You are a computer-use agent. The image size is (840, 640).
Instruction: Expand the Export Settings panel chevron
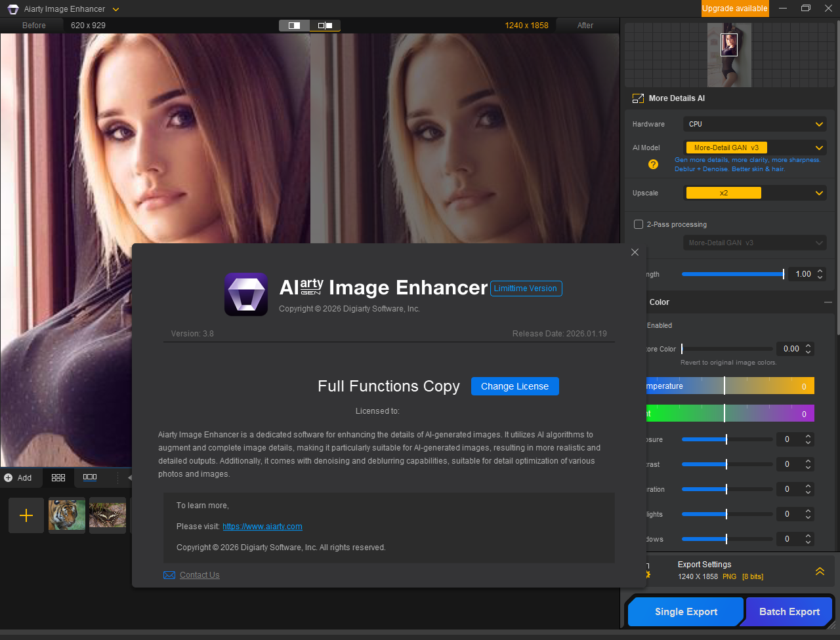tap(820, 571)
